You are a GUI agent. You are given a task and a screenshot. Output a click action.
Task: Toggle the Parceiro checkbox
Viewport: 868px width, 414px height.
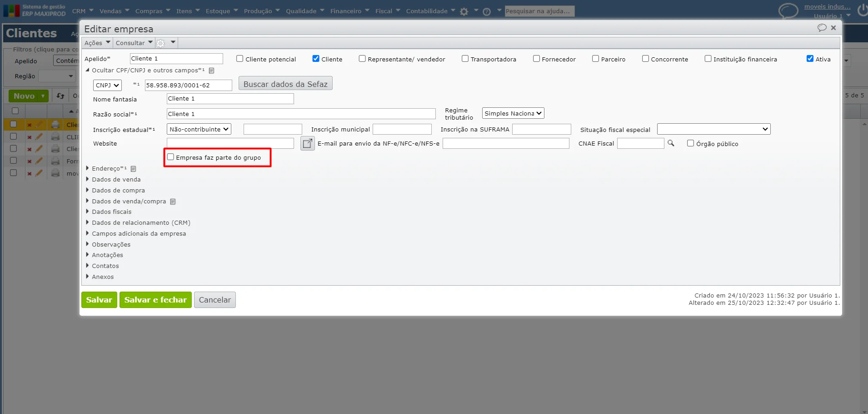coord(595,59)
